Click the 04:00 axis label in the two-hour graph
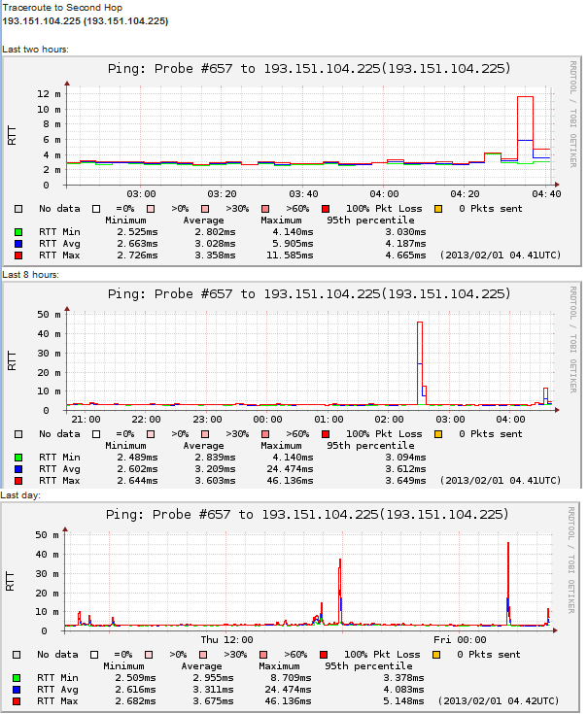The width and height of the screenshot is (588, 714). coord(385,193)
